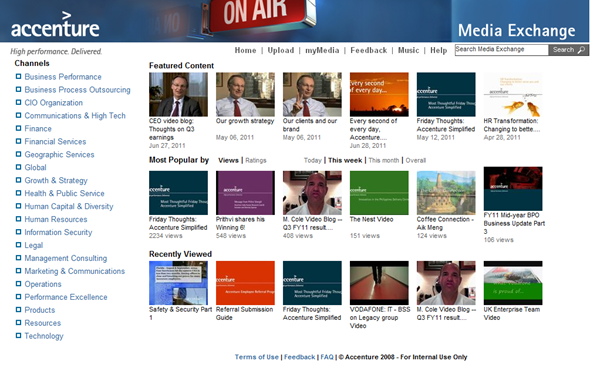590x374 pixels.
Task: Play popular M. Cole Video Blog with 408 views
Action: [312, 193]
